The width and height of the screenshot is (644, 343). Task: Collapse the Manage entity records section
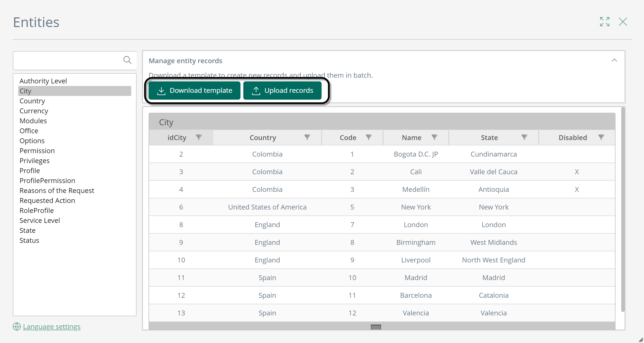tap(615, 61)
